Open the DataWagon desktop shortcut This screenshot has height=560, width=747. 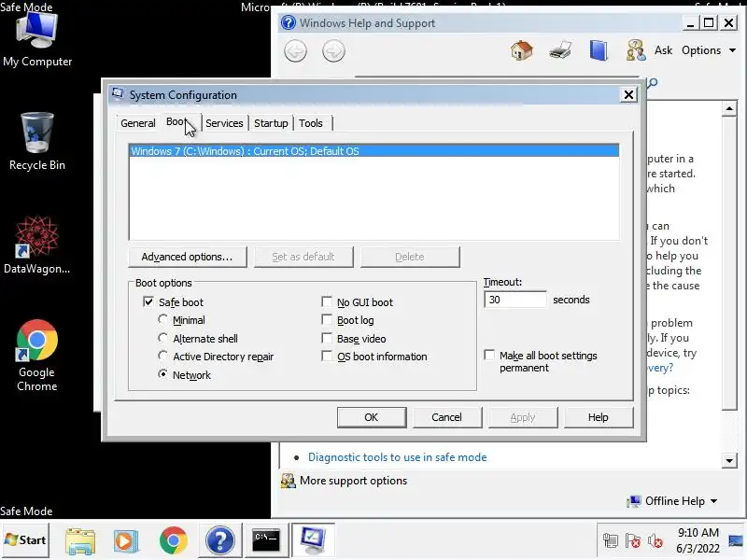(x=36, y=245)
